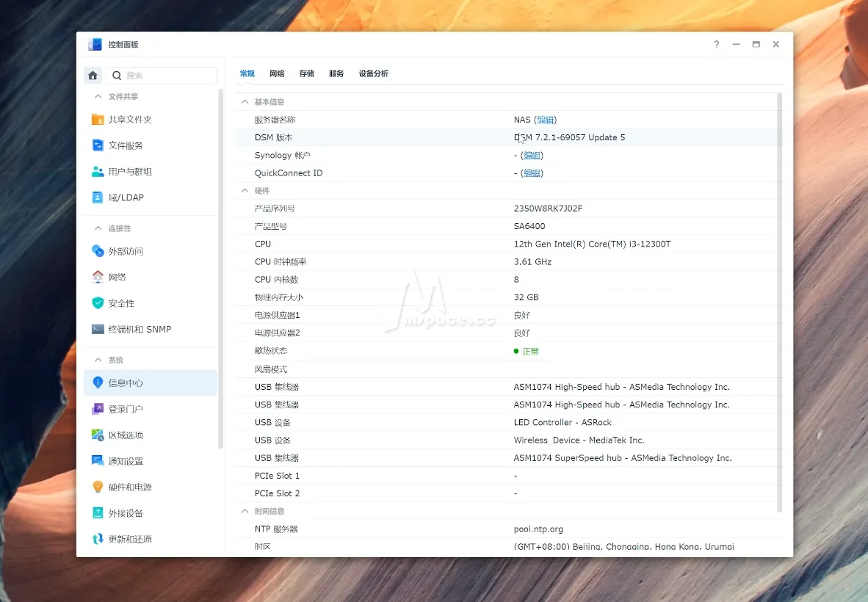Click the PCIe Slot 2 row label
The height and width of the screenshot is (602, 868).
(277, 493)
